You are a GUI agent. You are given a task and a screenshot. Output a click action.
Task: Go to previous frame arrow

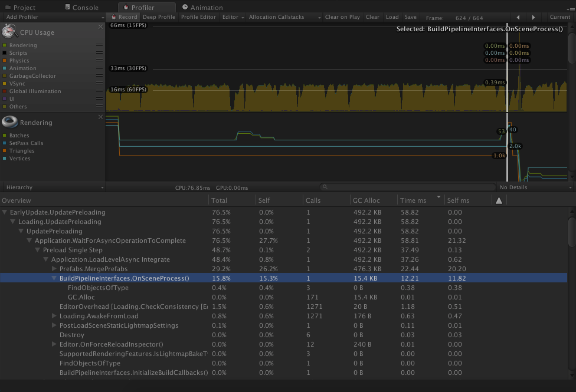[518, 17]
